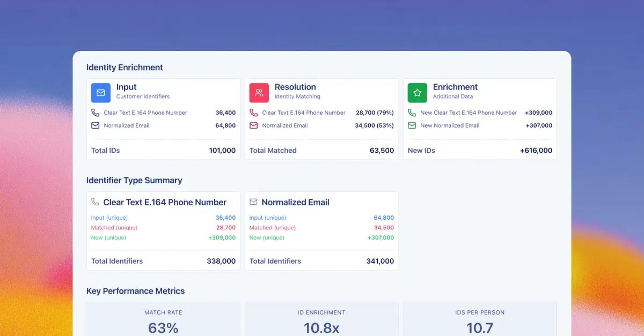644x336 pixels.
Task: Click the "Identity Matching" subtitle
Action: point(297,96)
